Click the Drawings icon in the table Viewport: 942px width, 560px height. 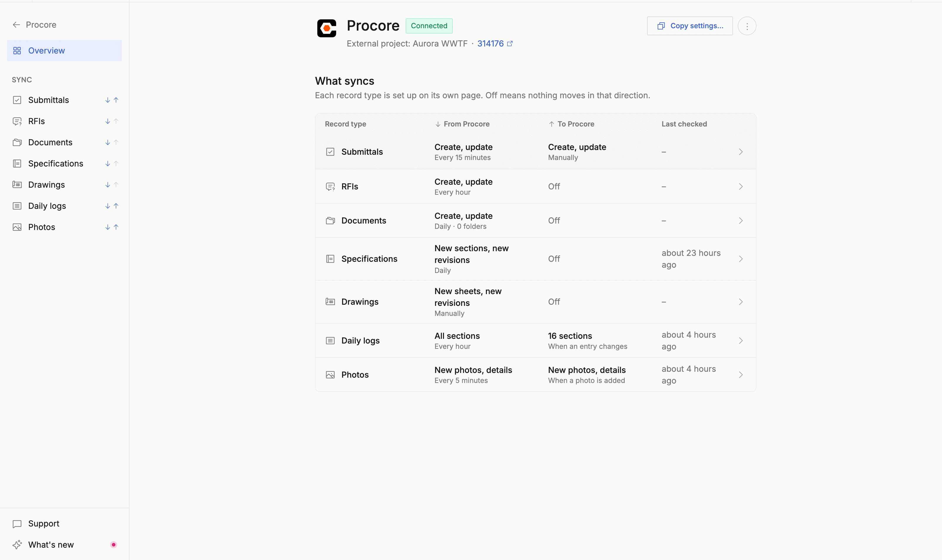tap(330, 302)
